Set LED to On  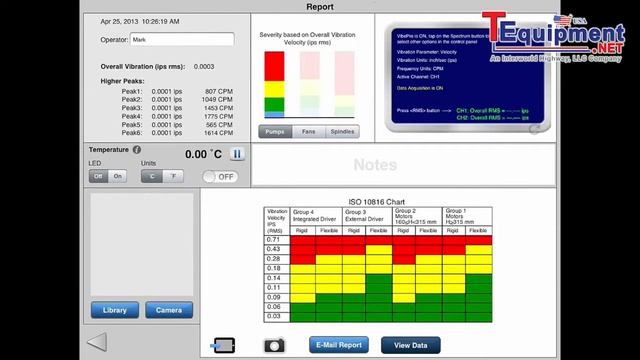(118, 176)
